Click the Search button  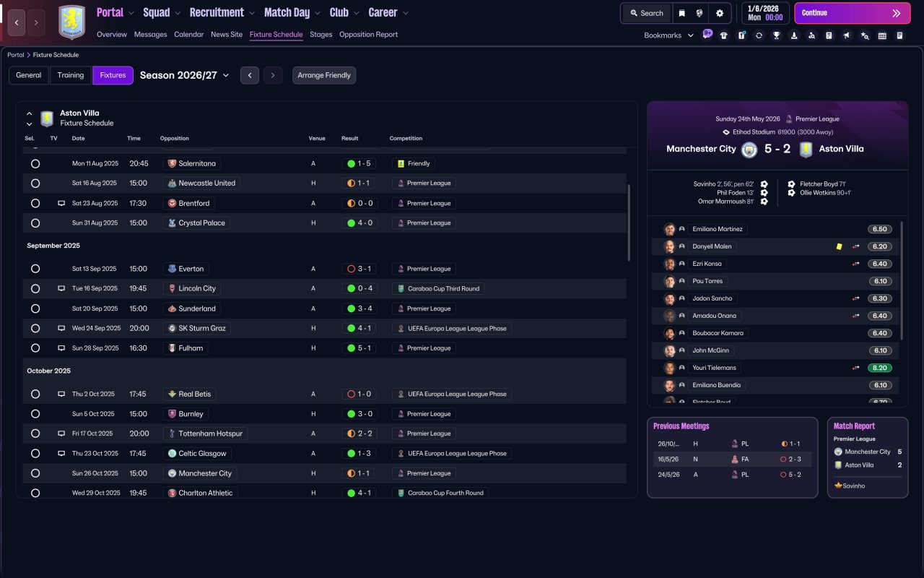click(x=647, y=13)
